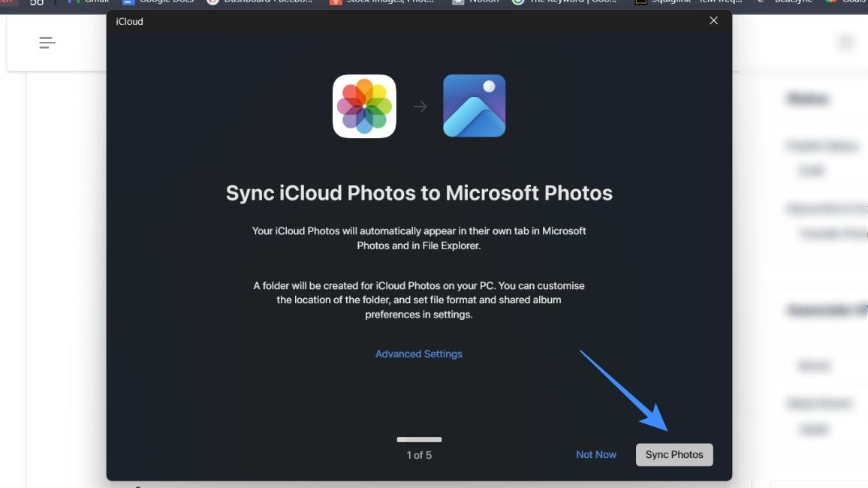This screenshot has width=868, height=488.
Task: Click the Squiglink bookmark icon
Action: [x=642, y=2]
